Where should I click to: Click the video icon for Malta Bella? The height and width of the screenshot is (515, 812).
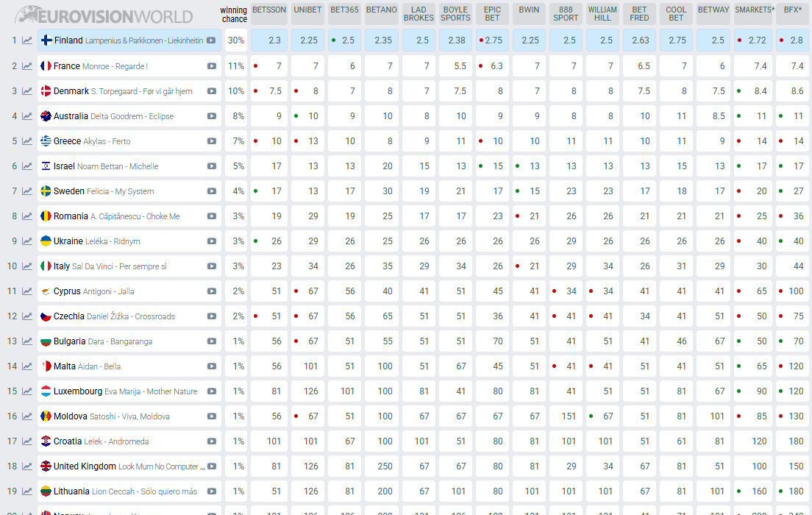coord(212,366)
